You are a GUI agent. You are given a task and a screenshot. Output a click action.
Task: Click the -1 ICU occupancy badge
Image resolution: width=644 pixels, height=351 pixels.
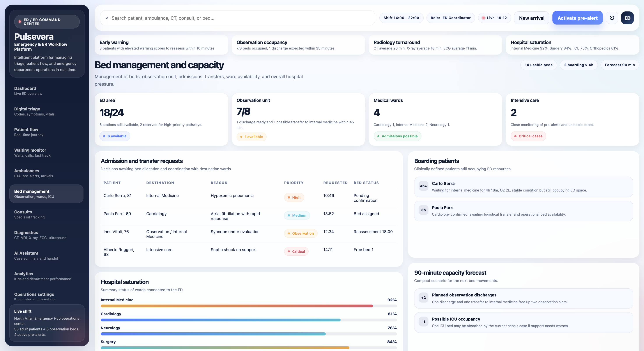pyautogui.click(x=423, y=322)
